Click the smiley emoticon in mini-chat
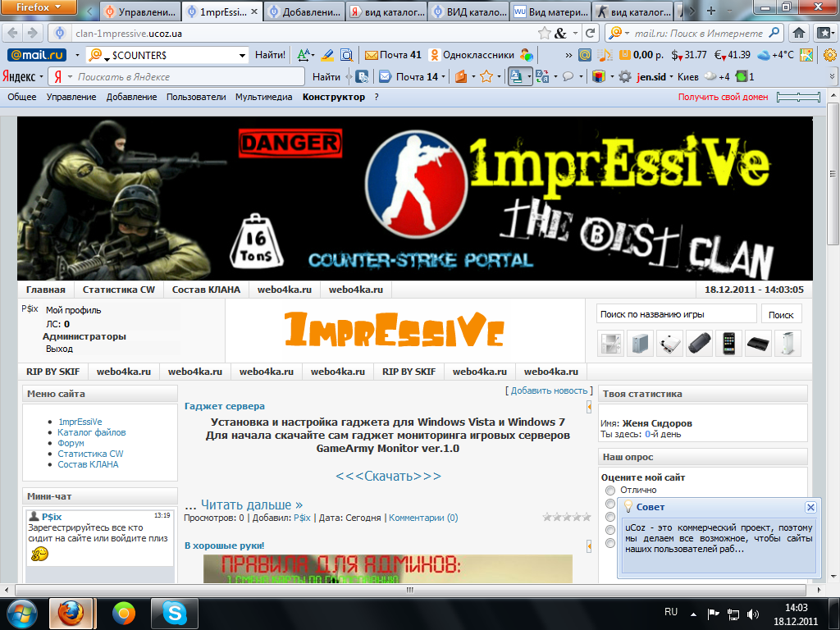The height and width of the screenshot is (630, 840). click(x=39, y=554)
